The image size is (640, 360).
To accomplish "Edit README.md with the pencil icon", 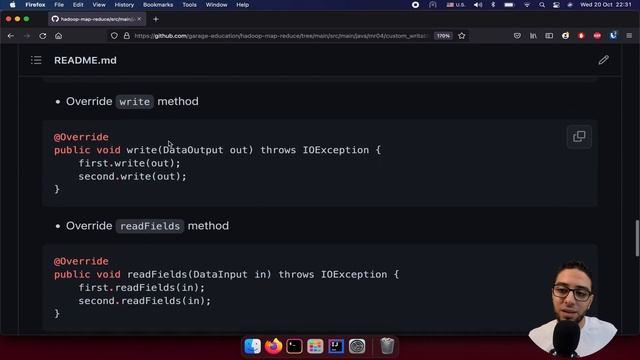I will pos(603,60).
